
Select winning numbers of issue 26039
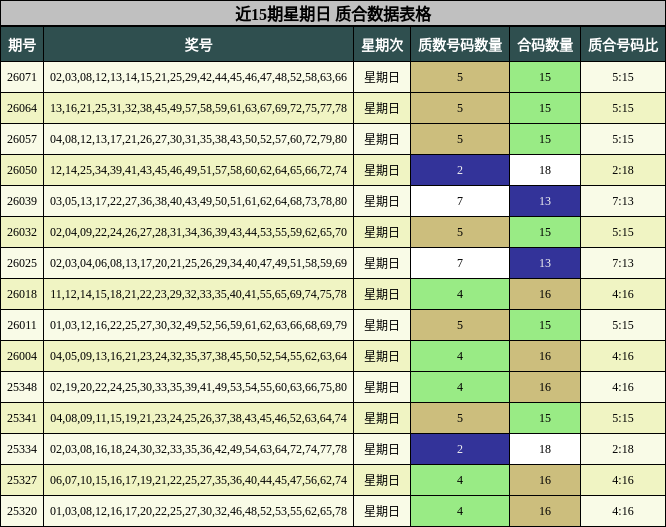click(x=198, y=201)
